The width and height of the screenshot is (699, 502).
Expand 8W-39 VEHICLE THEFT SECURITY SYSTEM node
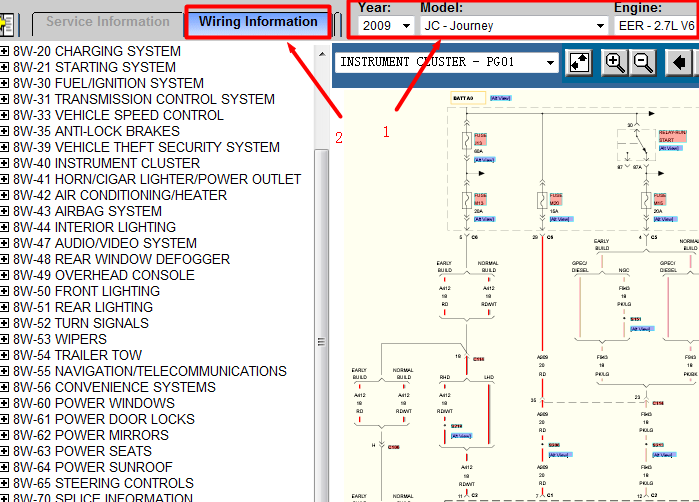point(4,148)
